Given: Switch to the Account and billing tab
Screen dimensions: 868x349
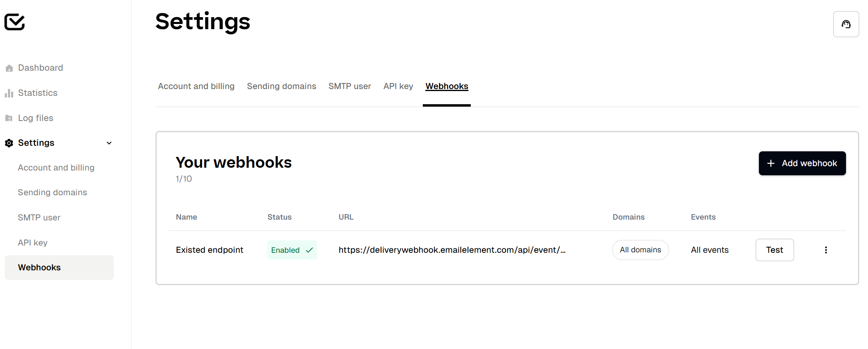Looking at the screenshot, I should point(196,86).
